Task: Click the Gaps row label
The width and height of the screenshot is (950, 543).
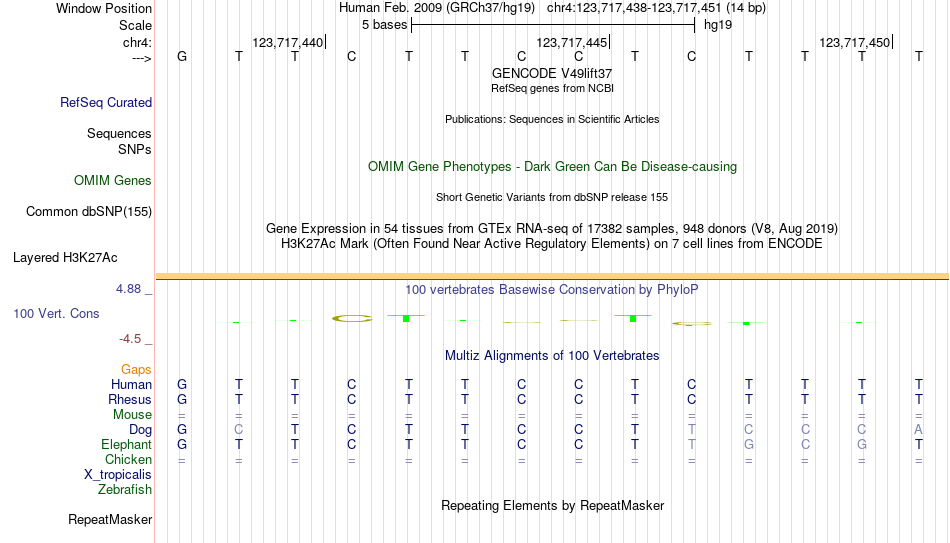Action: tap(136, 370)
